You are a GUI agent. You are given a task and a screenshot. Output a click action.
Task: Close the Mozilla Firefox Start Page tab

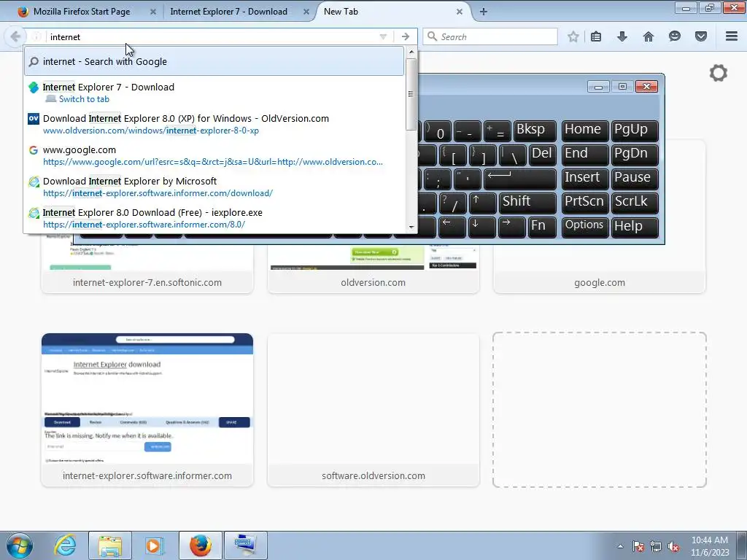[x=153, y=12]
